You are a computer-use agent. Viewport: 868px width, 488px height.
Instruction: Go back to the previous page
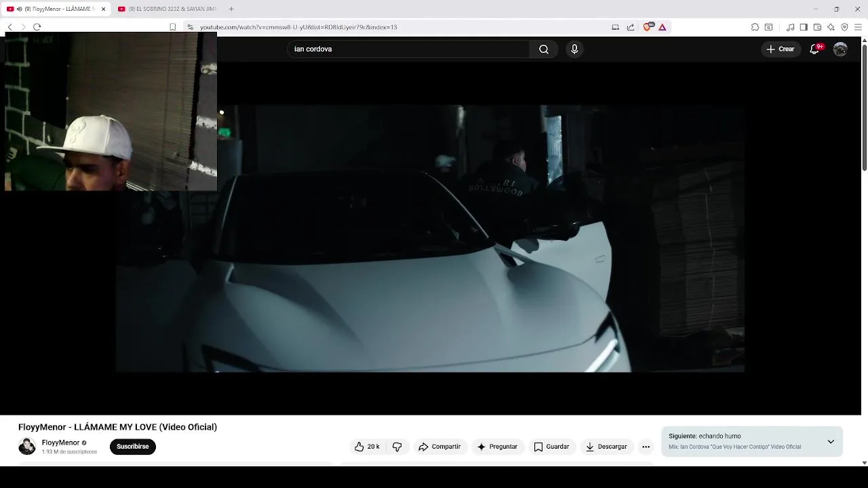9,27
